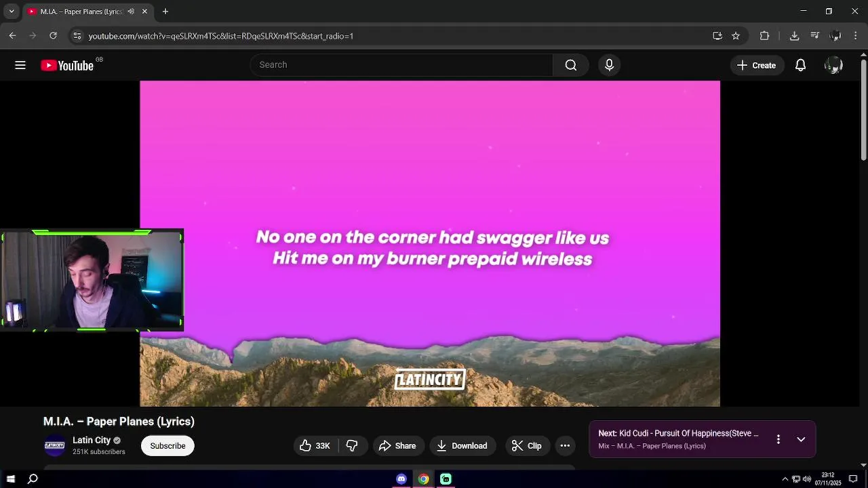This screenshot has width=868, height=488.
Task: Close the Paper Planes tab
Action: 144,12
